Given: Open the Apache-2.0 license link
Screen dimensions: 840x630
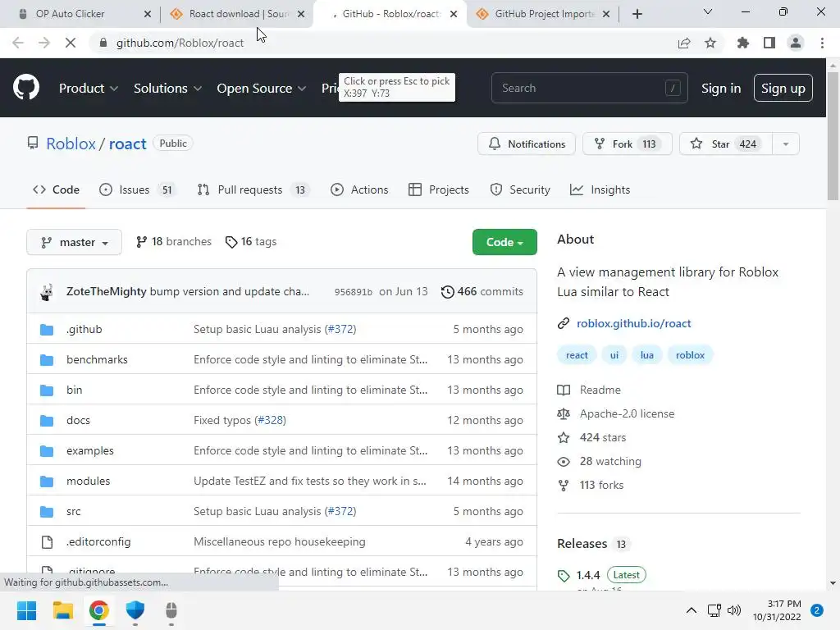Looking at the screenshot, I should [627, 414].
